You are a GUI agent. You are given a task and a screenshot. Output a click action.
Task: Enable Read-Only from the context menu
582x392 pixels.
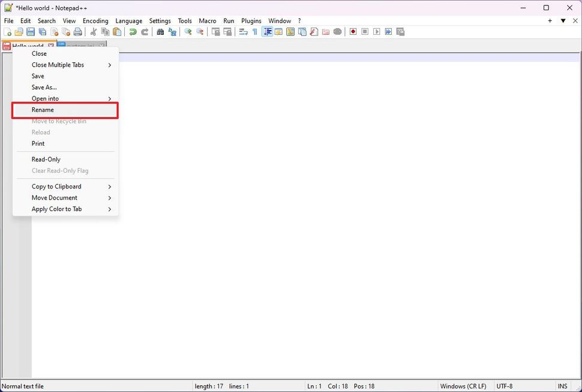click(x=46, y=159)
